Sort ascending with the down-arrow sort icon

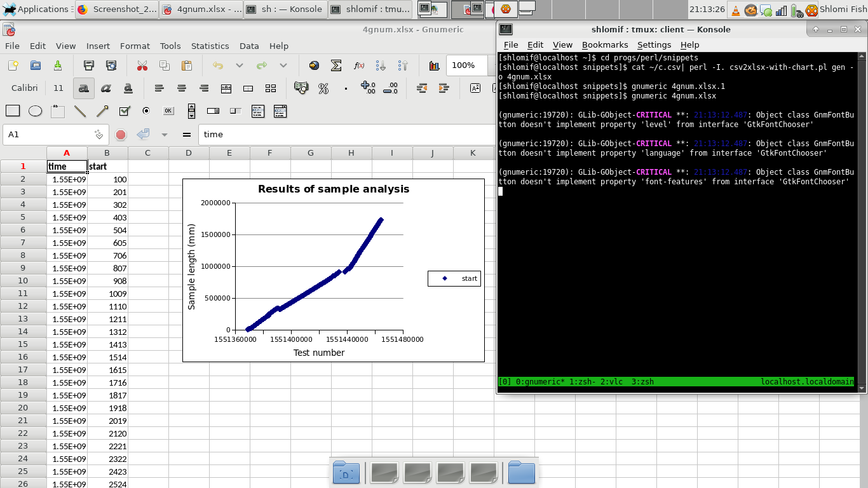pyautogui.click(x=381, y=65)
